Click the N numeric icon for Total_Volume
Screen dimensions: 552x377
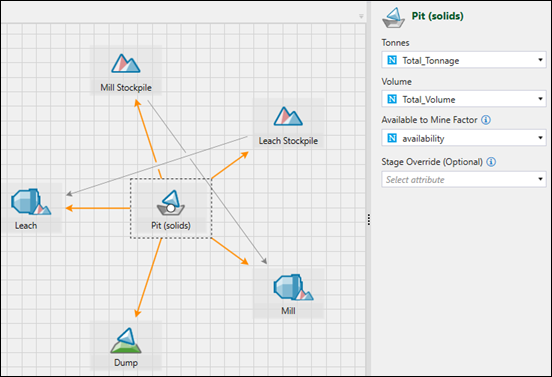point(392,99)
